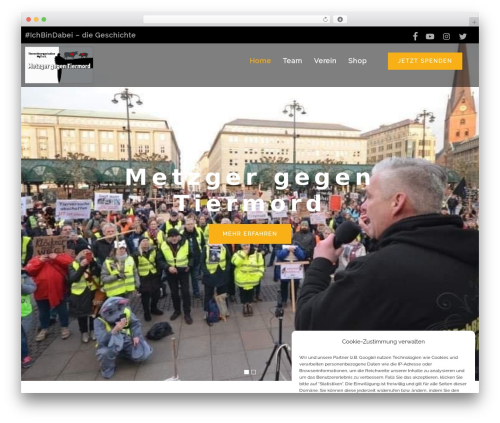
Task: Open the YouTube social icon
Action: pos(430,36)
